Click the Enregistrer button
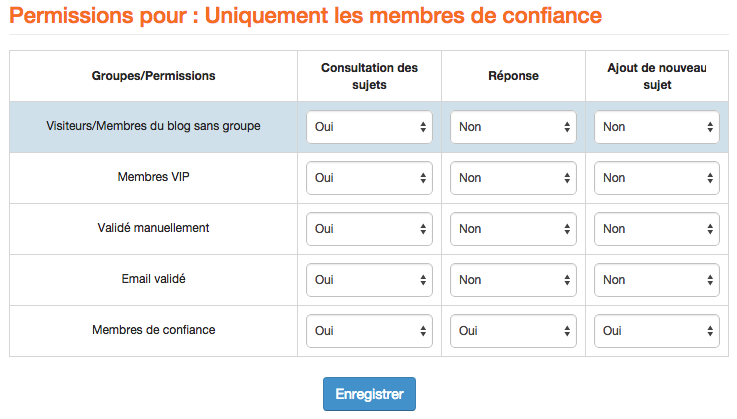This screenshot has width=737, height=419. pos(369,394)
